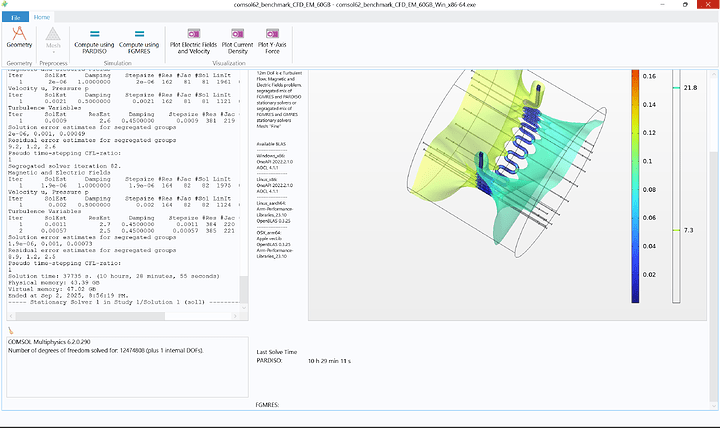Open the File menu tab
The height and width of the screenshot is (428, 720).
click(16, 17)
